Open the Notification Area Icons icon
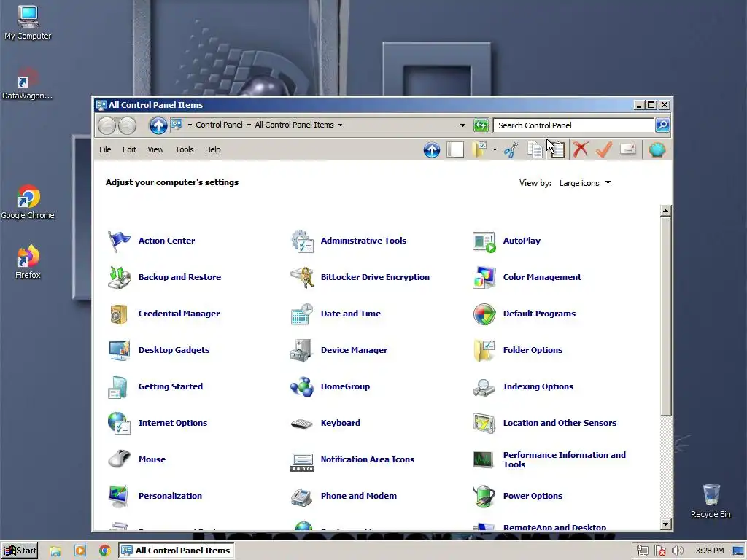The image size is (747, 560). (301, 461)
